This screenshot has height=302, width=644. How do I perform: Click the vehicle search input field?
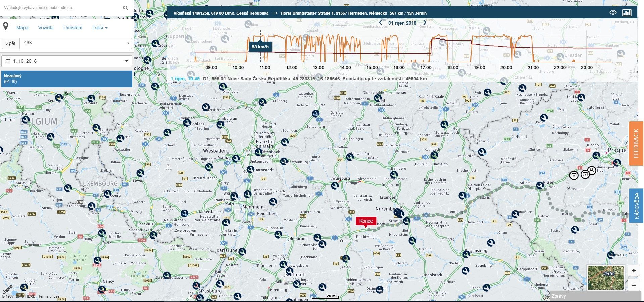click(62, 7)
